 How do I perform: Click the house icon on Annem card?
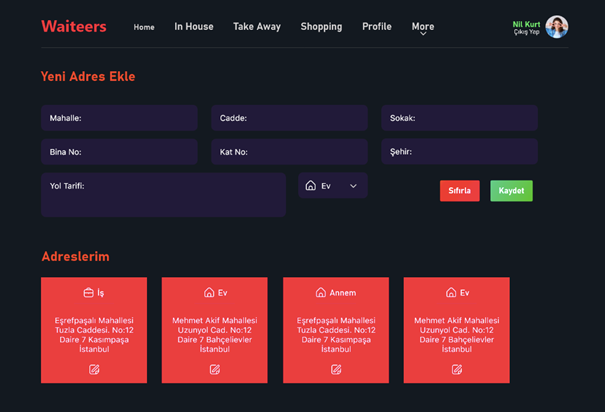[321, 293]
